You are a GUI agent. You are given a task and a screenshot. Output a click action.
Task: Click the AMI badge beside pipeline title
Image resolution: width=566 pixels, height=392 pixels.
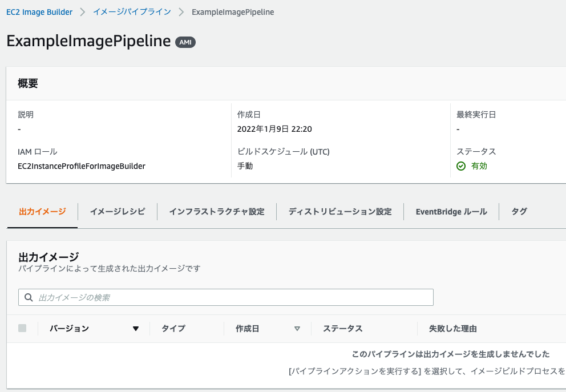185,42
